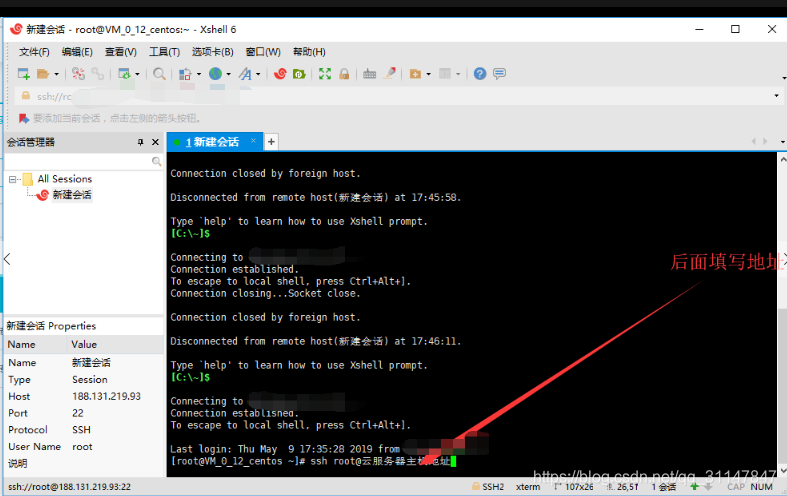
Task: Click the session manager search magnifier icon
Action: pos(157,161)
